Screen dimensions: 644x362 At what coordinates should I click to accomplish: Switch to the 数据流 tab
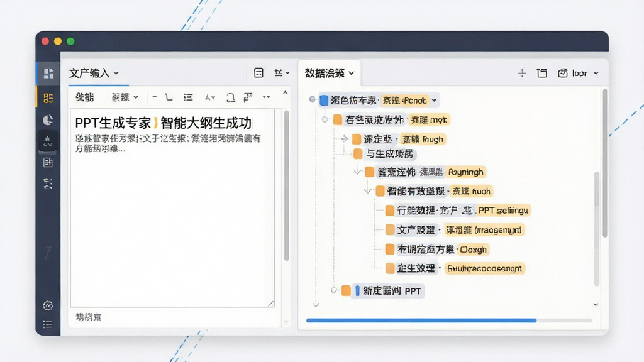pos(329,73)
